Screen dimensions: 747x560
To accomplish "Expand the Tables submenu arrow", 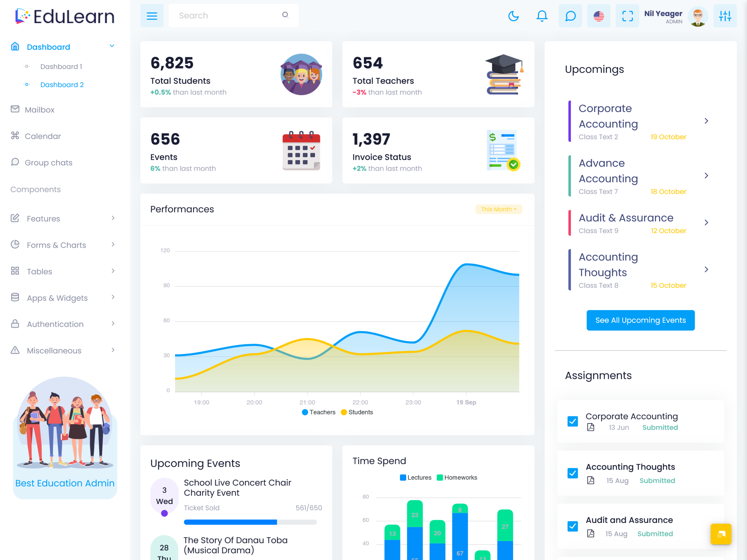I will point(113,271).
